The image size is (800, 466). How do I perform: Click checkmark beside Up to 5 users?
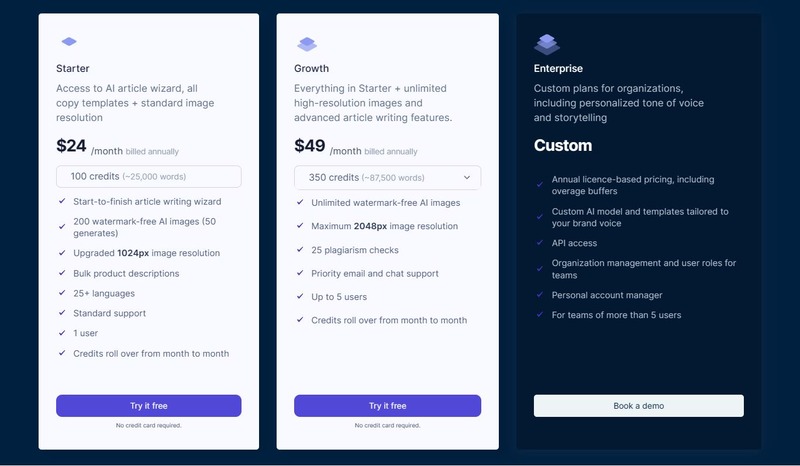click(300, 297)
